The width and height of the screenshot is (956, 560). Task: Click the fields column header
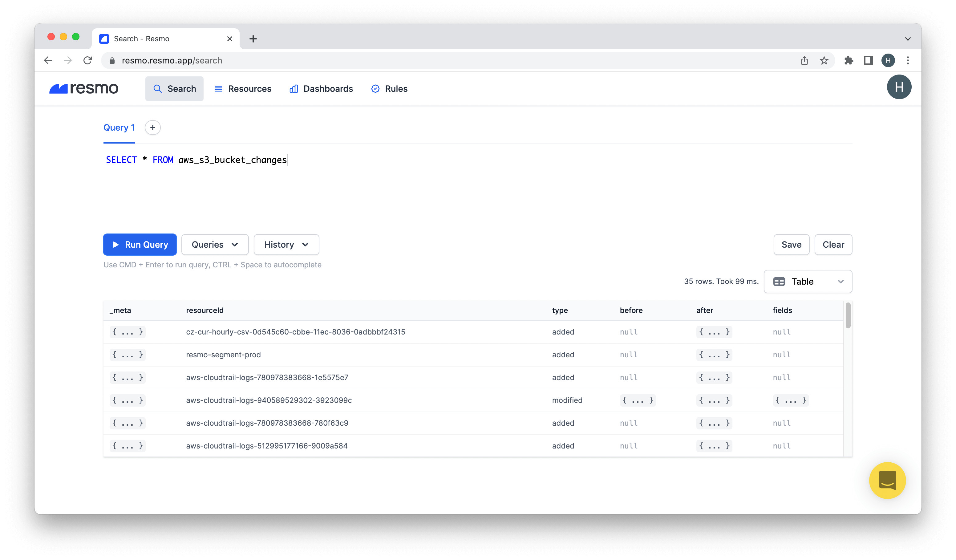[x=782, y=310]
